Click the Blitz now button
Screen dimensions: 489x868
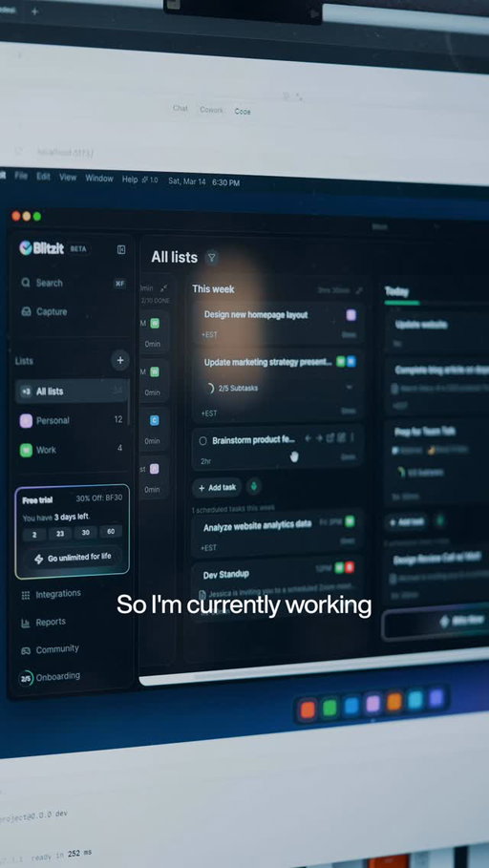tap(438, 624)
